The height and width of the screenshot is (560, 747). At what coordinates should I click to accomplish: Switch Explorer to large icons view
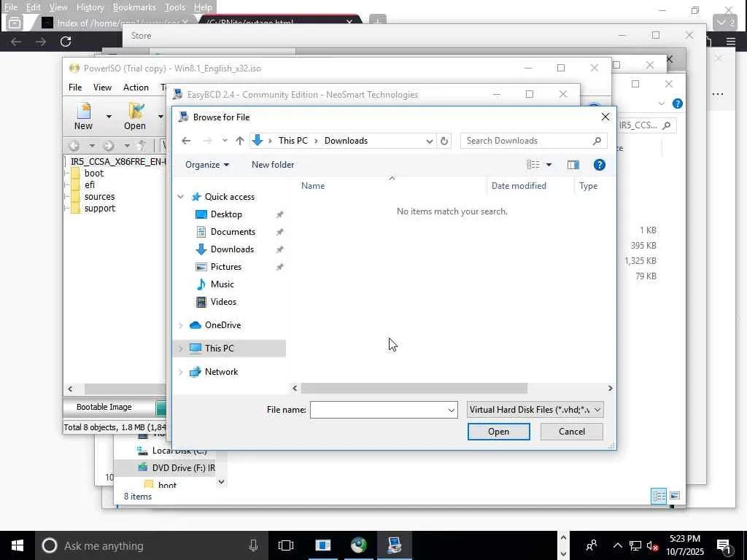675,496
